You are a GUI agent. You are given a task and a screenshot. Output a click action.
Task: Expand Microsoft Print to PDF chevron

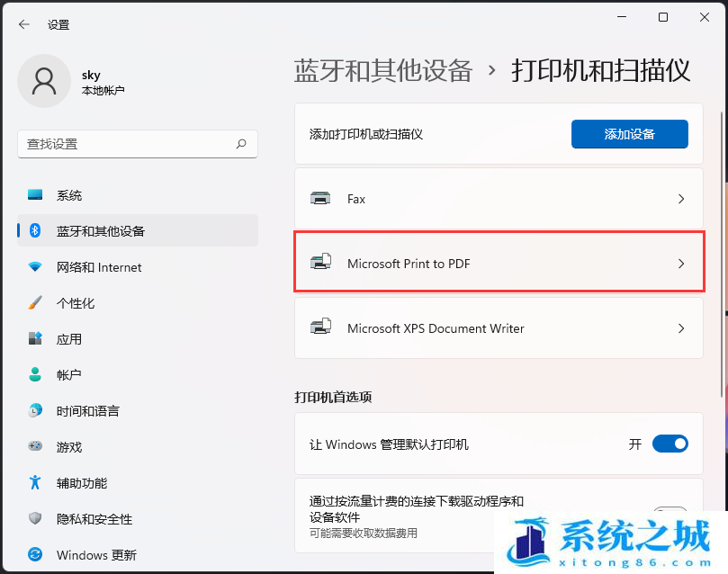[681, 264]
